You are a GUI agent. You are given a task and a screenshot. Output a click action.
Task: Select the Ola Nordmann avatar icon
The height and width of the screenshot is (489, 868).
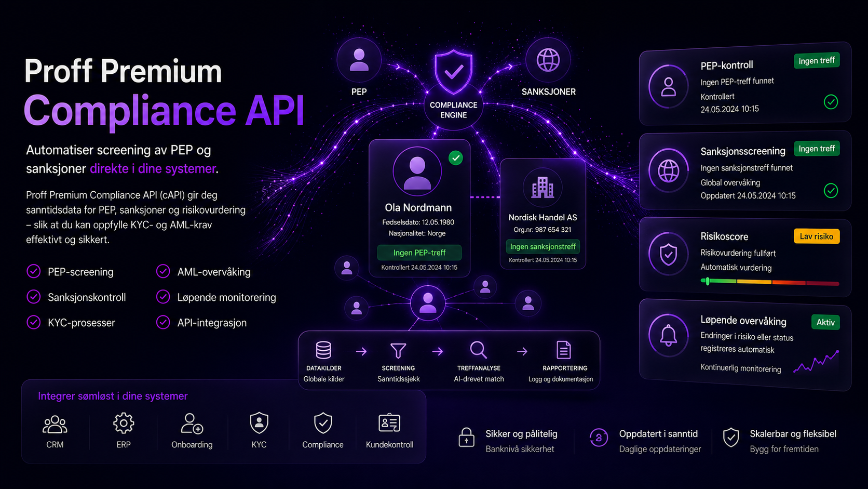[417, 171]
